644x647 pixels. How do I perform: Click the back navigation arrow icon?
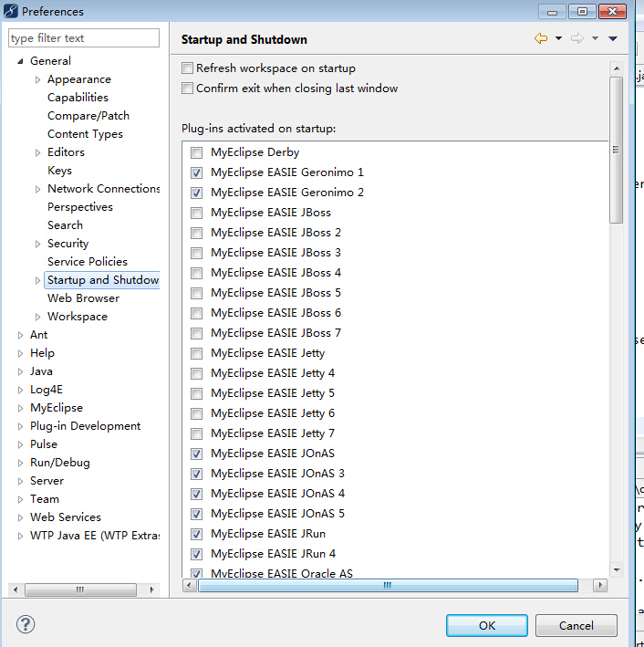(x=541, y=38)
